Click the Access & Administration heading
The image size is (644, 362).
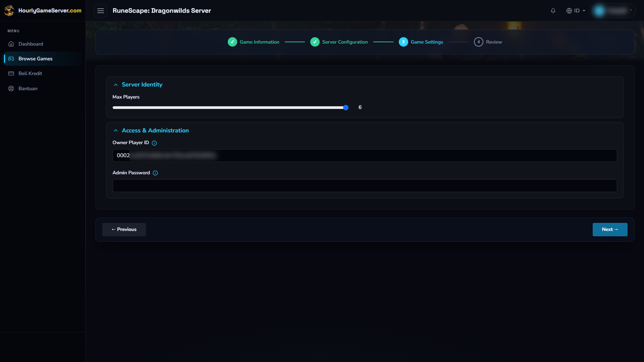tap(155, 130)
